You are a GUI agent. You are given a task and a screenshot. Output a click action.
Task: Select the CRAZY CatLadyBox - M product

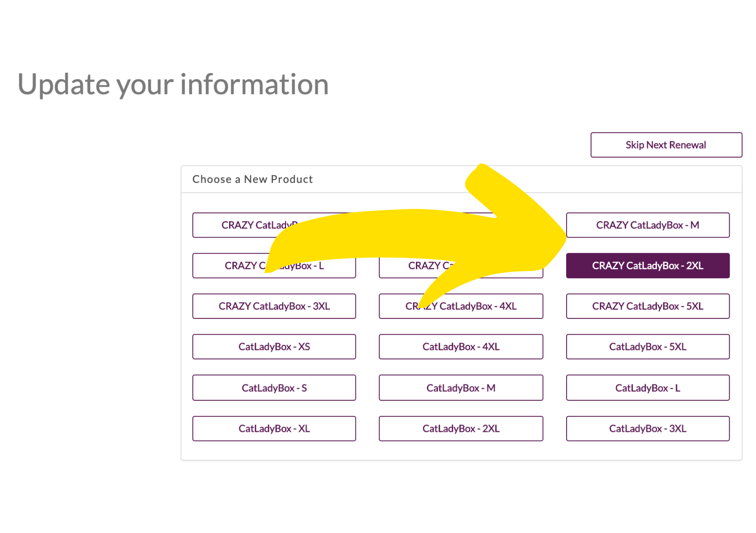(x=647, y=225)
